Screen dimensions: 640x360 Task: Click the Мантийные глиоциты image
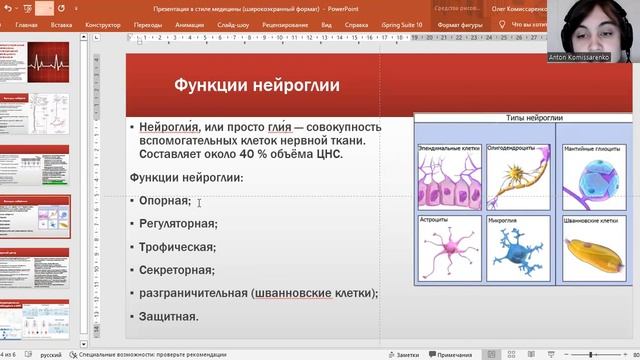click(594, 177)
